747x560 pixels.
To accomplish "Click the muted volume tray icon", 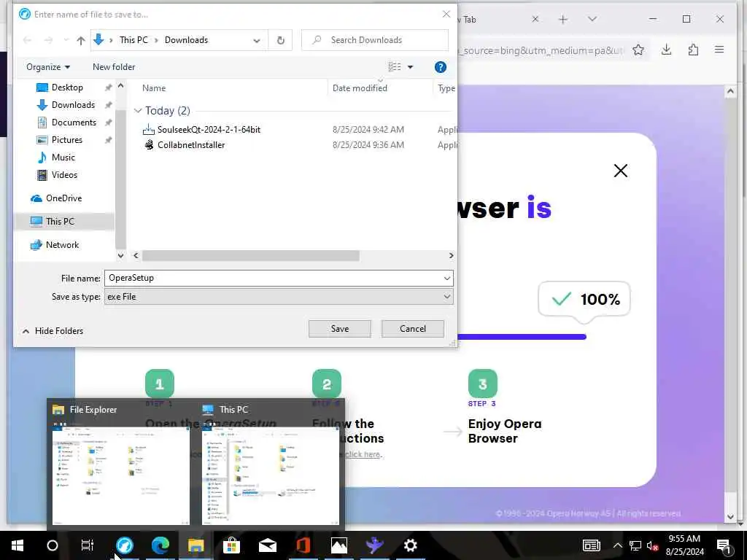I will click(x=652, y=545).
